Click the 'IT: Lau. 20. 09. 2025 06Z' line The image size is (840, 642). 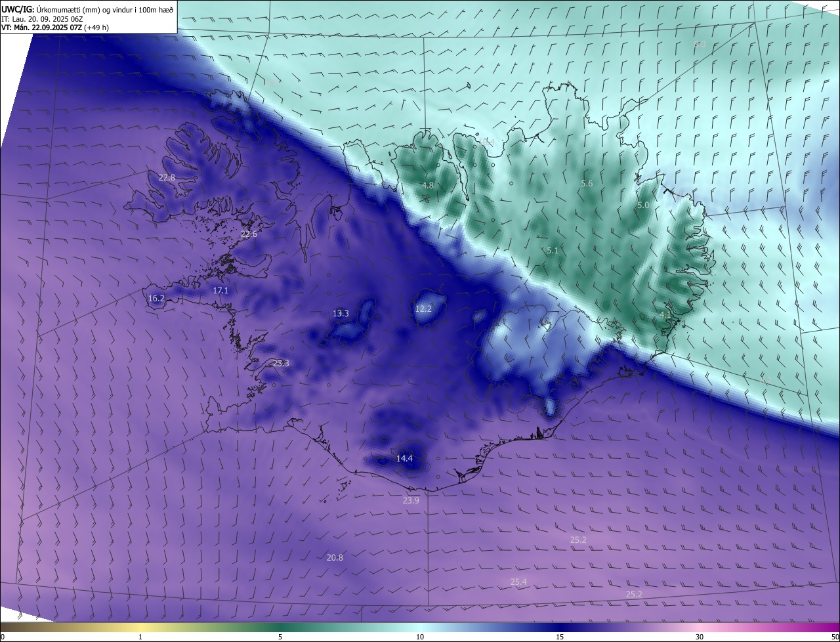click(42, 18)
